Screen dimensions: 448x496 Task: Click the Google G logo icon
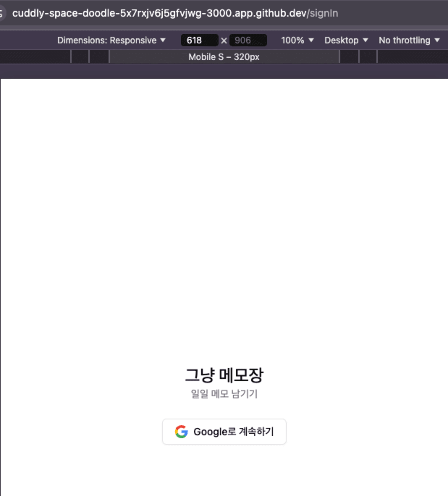click(181, 432)
